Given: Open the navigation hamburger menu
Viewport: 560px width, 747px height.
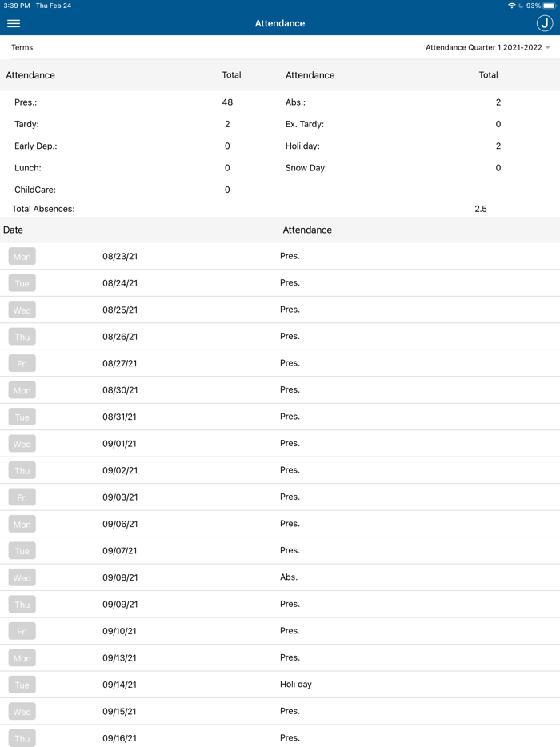Looking at the screenshot, I should [x=14, y=23].
